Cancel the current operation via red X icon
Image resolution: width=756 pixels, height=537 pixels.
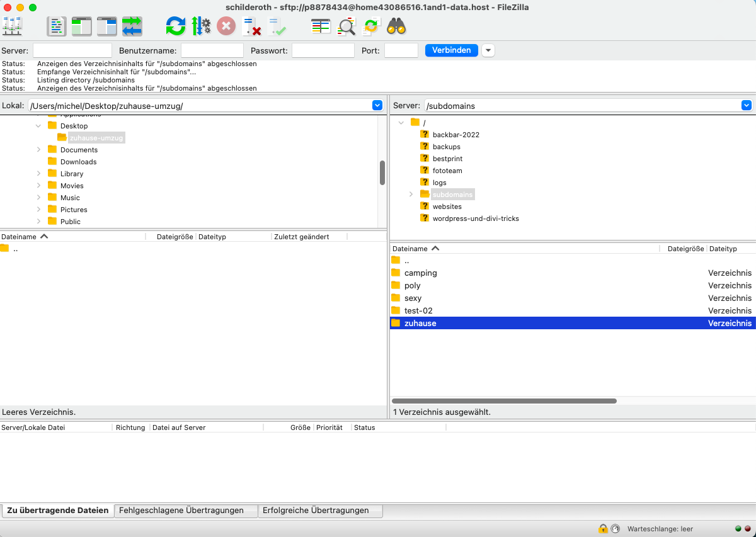tap(226, 26)
